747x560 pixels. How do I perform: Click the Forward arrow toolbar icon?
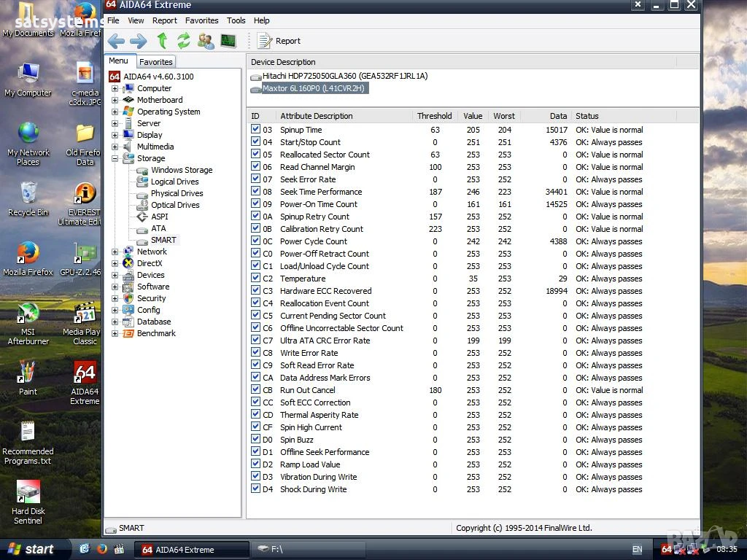click(x=138, y=41)
